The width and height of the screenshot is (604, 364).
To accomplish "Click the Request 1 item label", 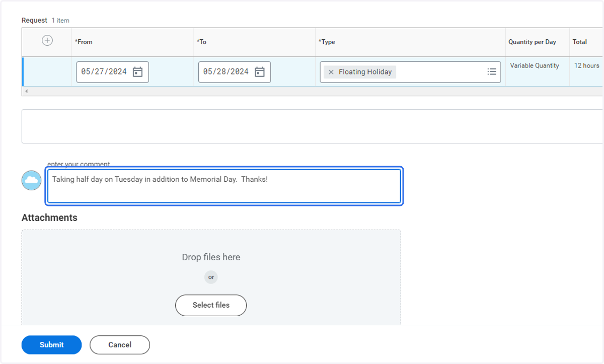I will (45, 20).
